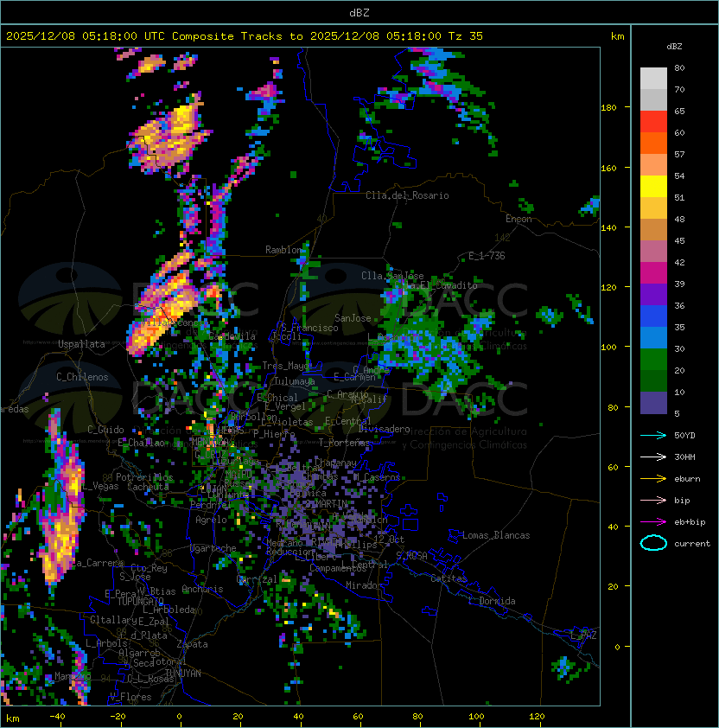719x728 pixels.
Task: Click the 'V_Flores' map label
Action: [x=130, y=697]
